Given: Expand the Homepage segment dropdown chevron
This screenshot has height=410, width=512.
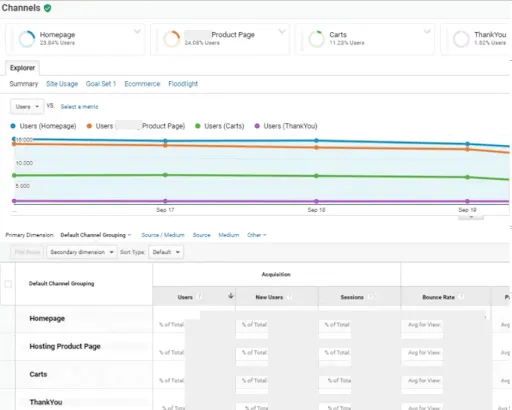Looking at the screenshot, I should pyautogui.click(x=137, y=32).
